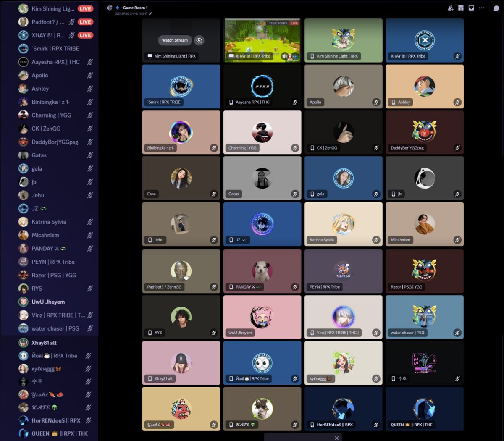This screenshot has width=504, height=441.
Task: Open the invite friends icon in header
Action: coord(450,8)
